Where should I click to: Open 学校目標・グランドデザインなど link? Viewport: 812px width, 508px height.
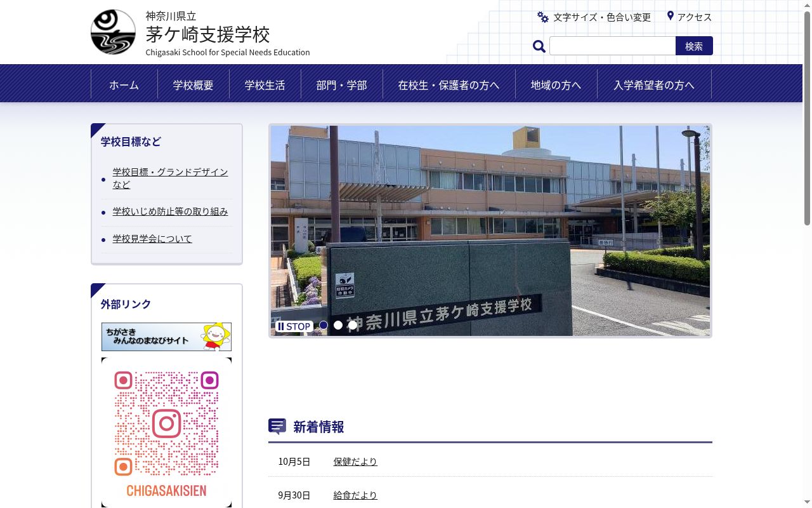click(x=170, y=178)
